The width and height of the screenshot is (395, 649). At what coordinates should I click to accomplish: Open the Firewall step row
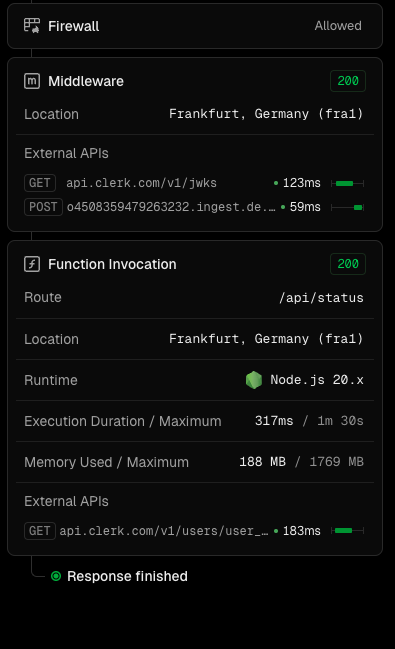click(195, 26)
